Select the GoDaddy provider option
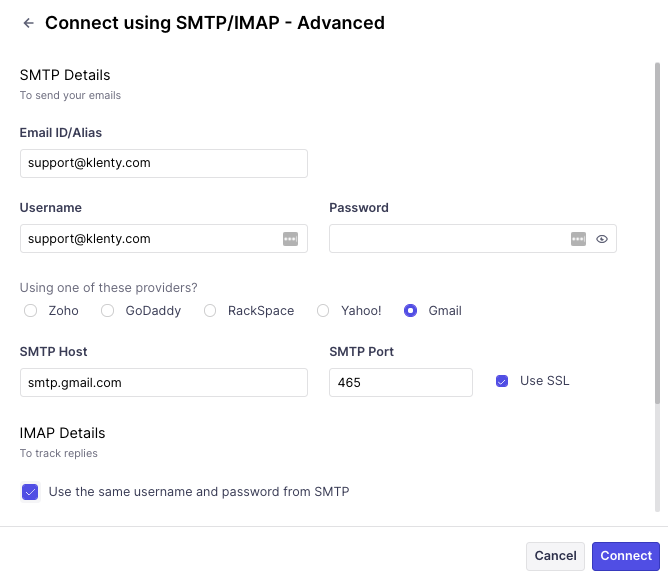This screenshot has width=668, height=581. pyautogui.click(x=108, y=311)
